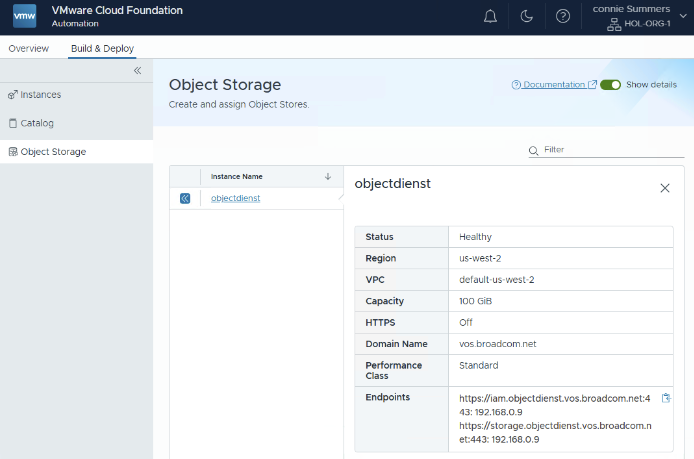Click the 'default-us-west-2' VPC value

tap(497, 280)
